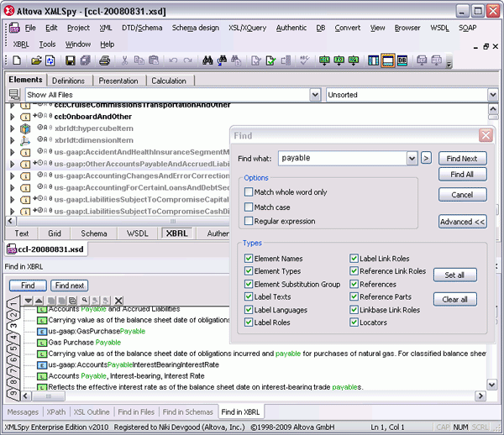Expand the xbrldt:hypercubeItem row
Image resolution: width=504 pixels, height=435 pixels.
tap(13, 128)
